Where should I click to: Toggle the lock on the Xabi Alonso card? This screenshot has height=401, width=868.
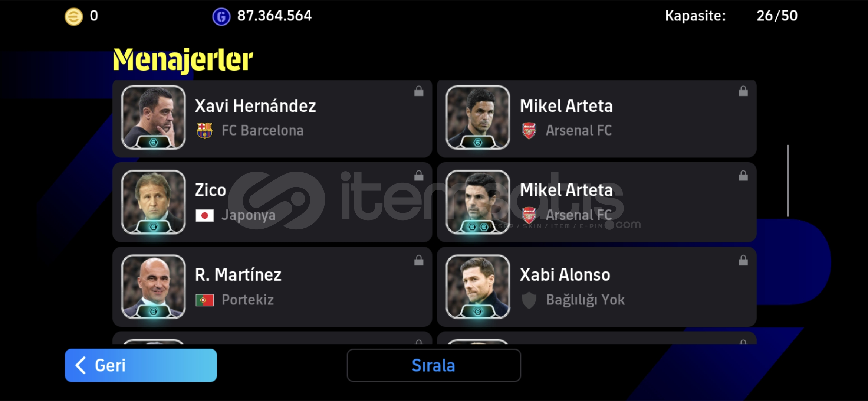(x=743, y=260)
